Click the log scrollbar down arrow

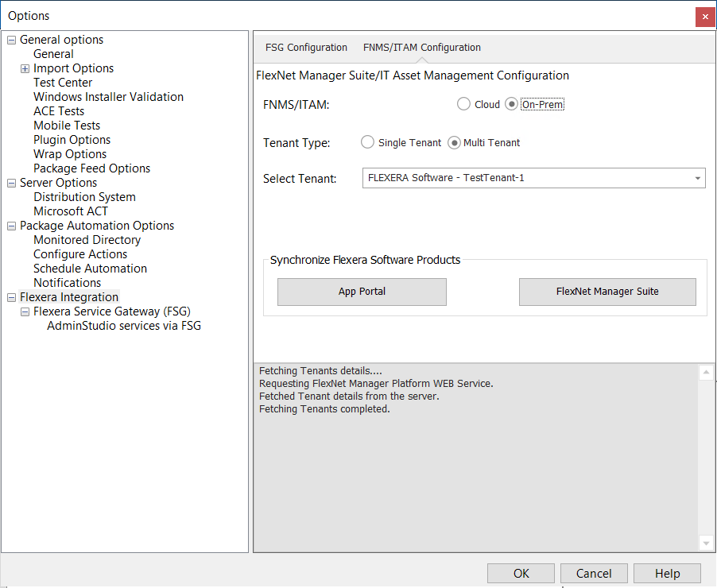pyautogui.click(x=706, y=543)
